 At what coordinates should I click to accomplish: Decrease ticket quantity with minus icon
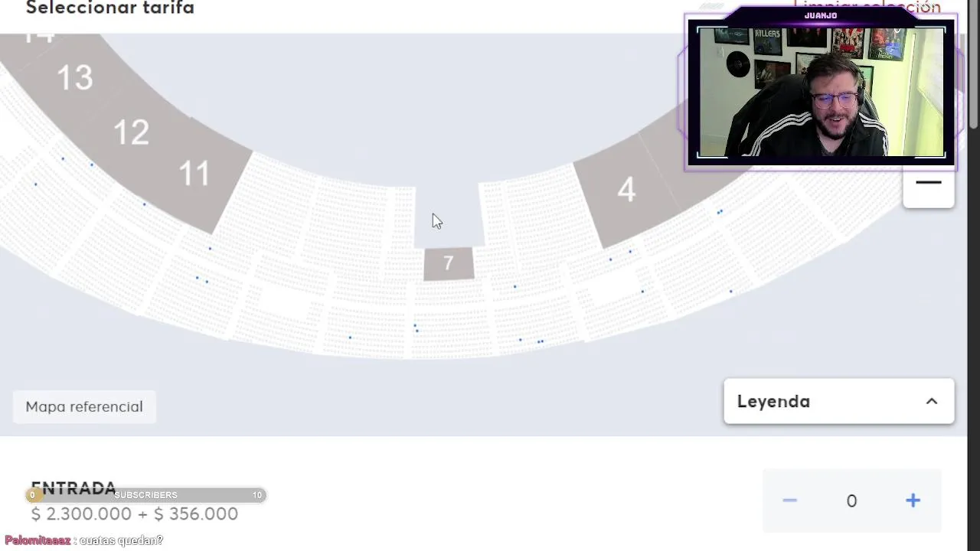click(789, 500)
